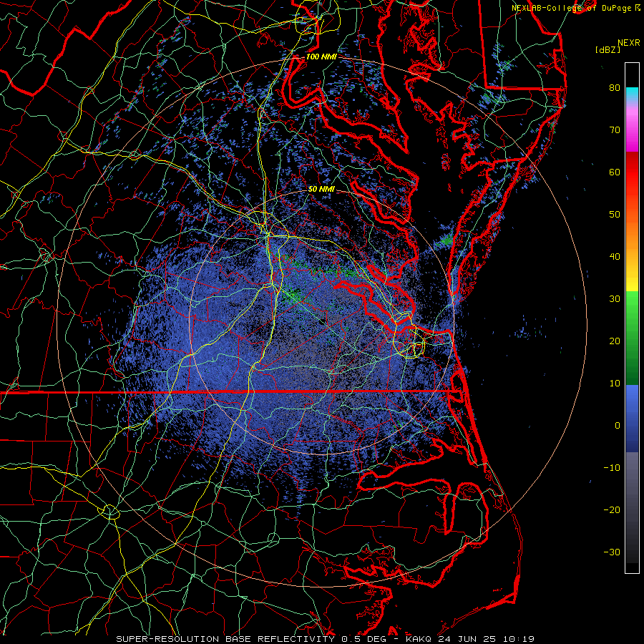Click the 10 dBZ scale value
The height and width of the screenshot is (644, 644).
point(615,384)
